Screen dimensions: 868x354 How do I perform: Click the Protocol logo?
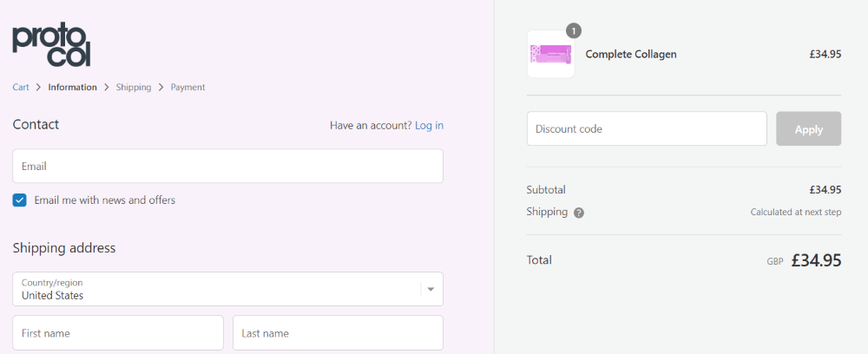[x=51, y=46]
